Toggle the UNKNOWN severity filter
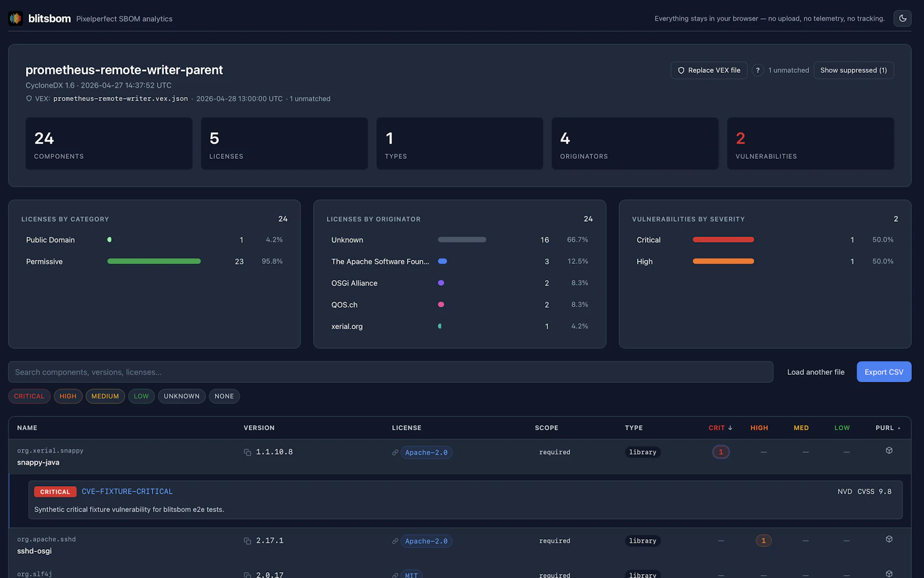 [x=182, y=396]
